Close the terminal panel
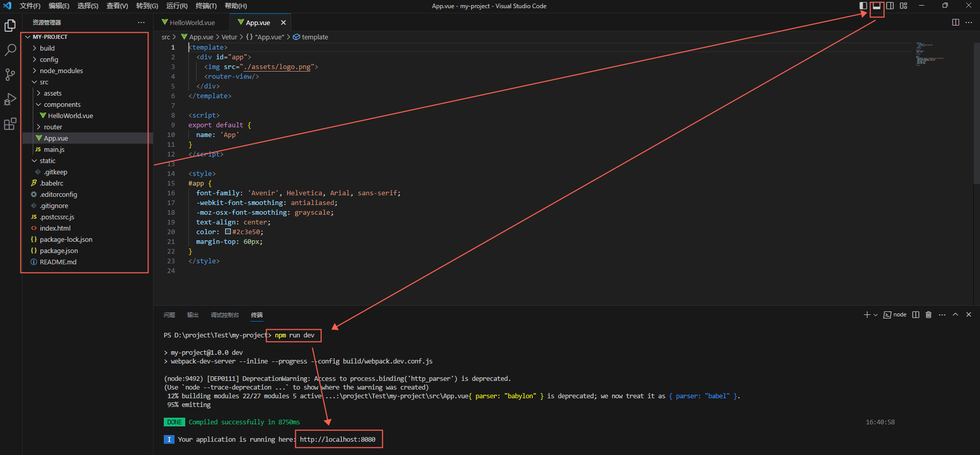Screen dimensions: 980x455 (969, 315)
